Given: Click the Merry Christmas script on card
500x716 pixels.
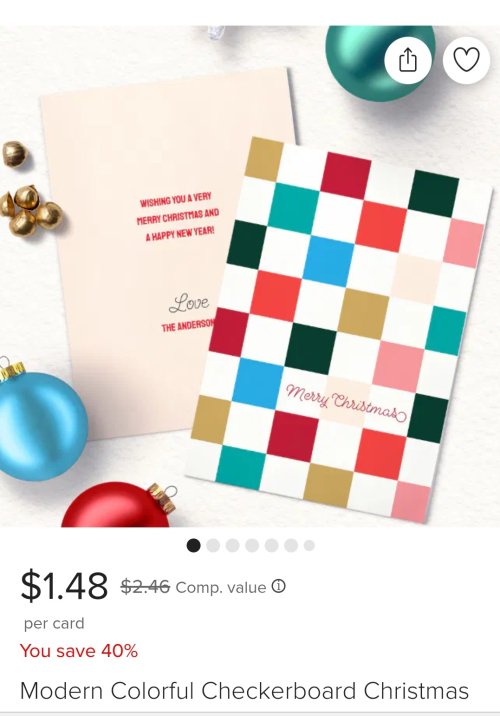Looking at the screenshot, I should 346,402.
